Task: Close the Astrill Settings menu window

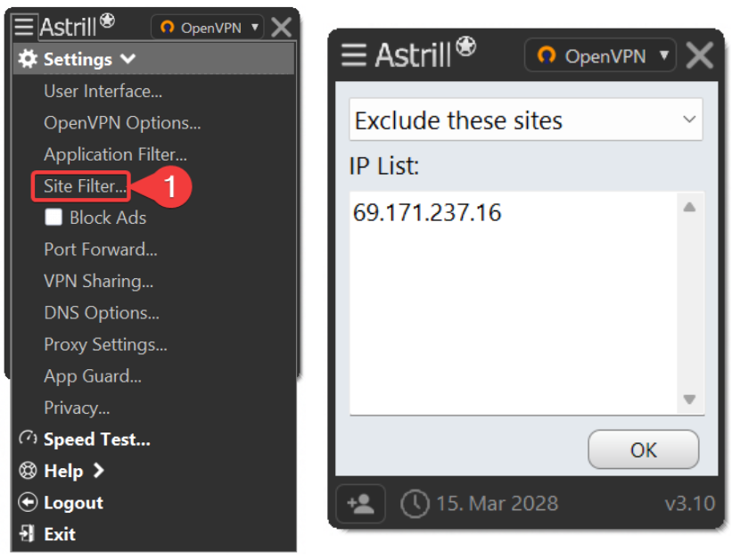Action: click(282, 27)
